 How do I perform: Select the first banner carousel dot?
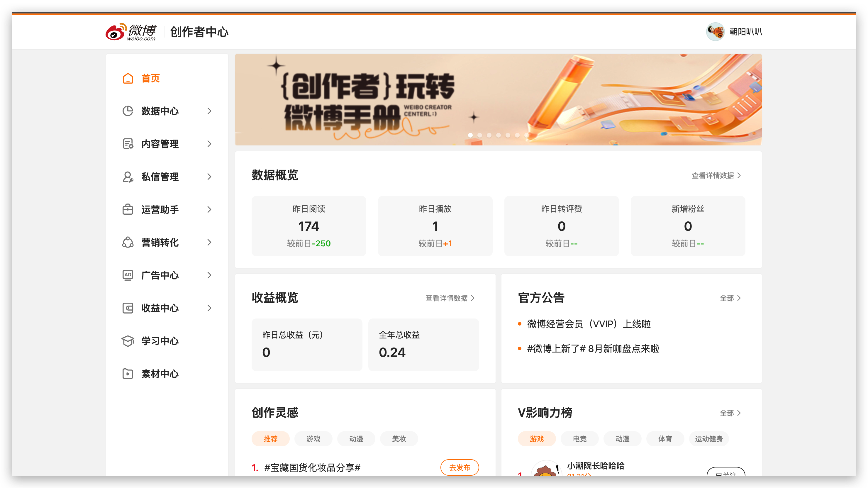click(470, 135)
